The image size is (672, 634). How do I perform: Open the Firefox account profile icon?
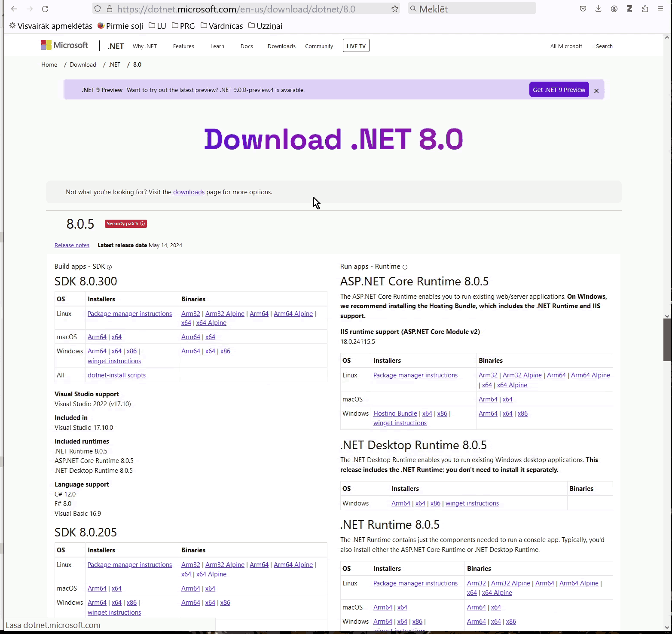coord(614,9)
